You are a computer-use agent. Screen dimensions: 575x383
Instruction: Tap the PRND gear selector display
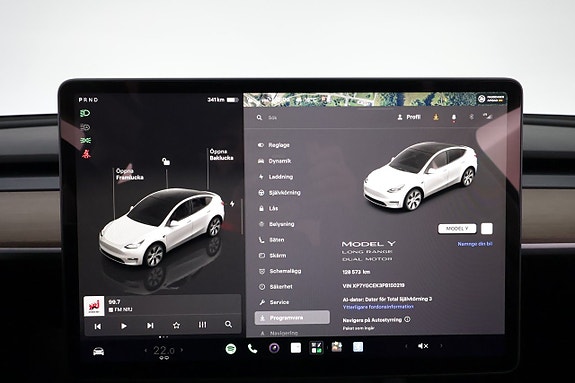(88, 100)
